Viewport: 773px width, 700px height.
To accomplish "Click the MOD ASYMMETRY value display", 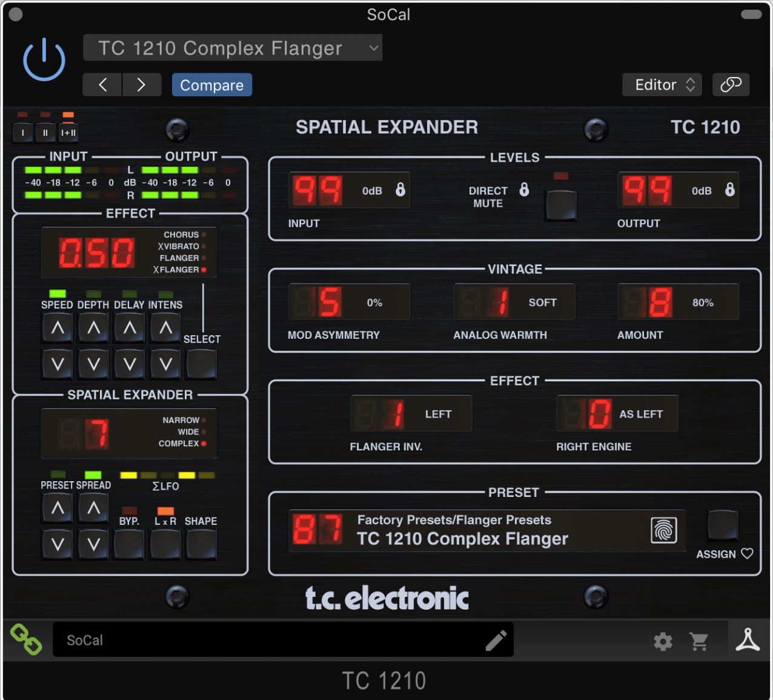I will tap(349, 302).
